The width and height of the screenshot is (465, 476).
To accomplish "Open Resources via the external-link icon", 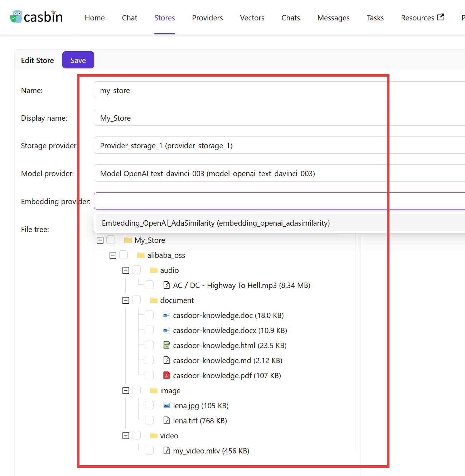I will (441, 16).
